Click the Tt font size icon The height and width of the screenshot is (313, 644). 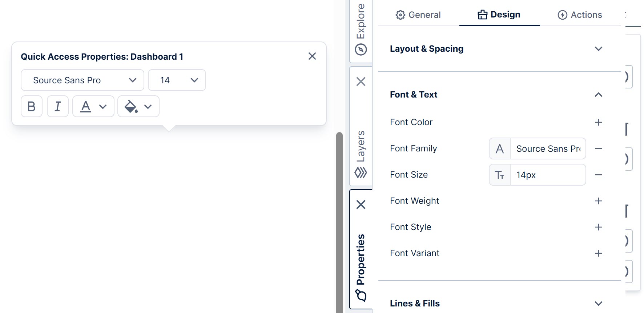coord(499,175)
